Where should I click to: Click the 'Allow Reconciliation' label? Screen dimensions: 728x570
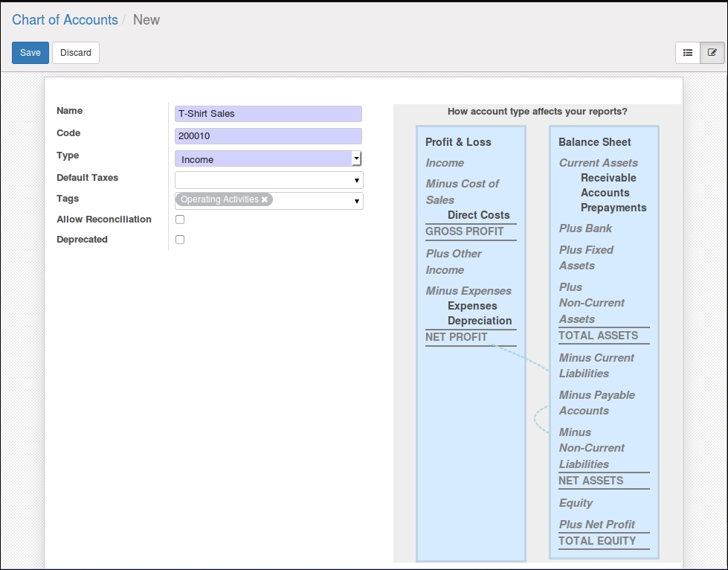coord(104,220)
